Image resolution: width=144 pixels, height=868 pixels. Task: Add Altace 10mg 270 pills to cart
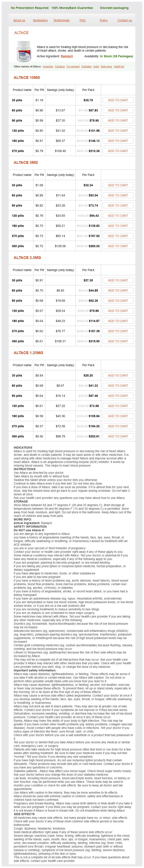pos(118,151)
